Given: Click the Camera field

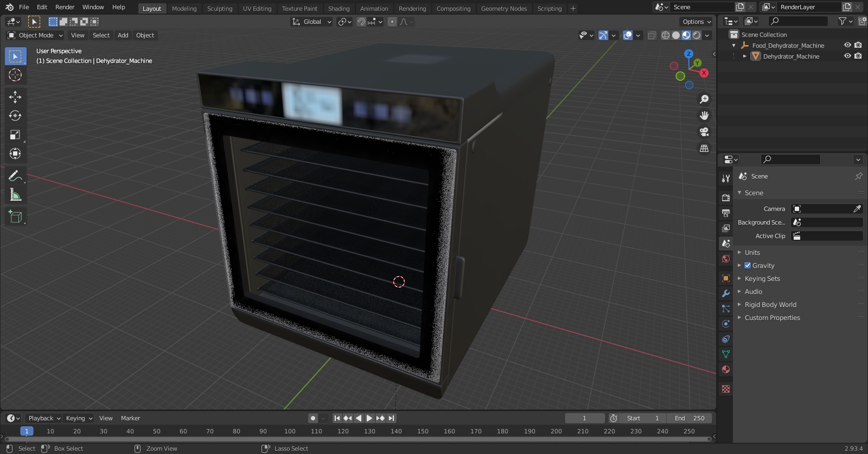Looking at the screenshot, I should [827, 209].
